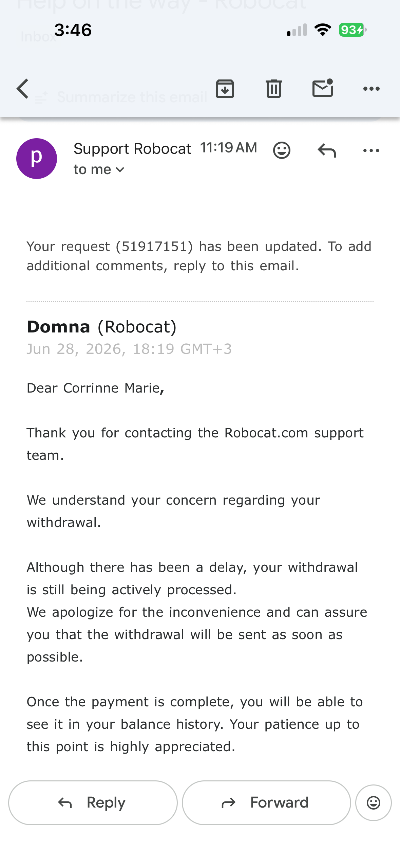Image resolution: width=400 pixels, height=868 pixels.
Task: Tap the battery indicator in the status bar
Action: (x=353, y=30)
